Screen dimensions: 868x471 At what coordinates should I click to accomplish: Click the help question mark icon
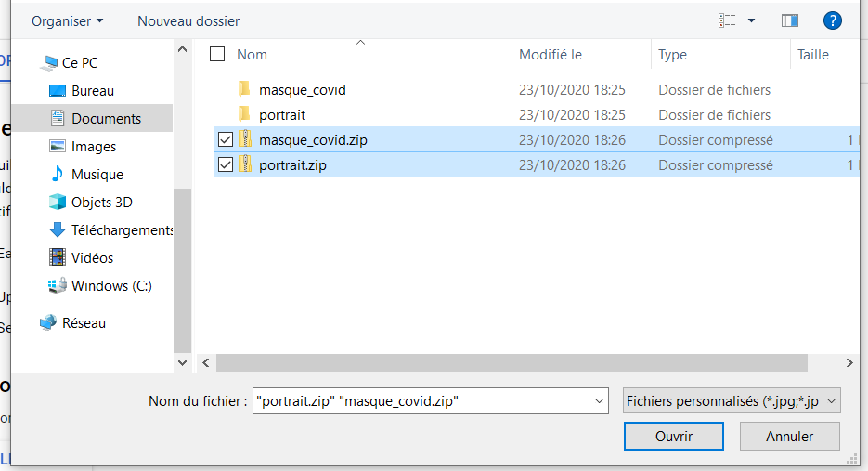click(x=832, y=20)
